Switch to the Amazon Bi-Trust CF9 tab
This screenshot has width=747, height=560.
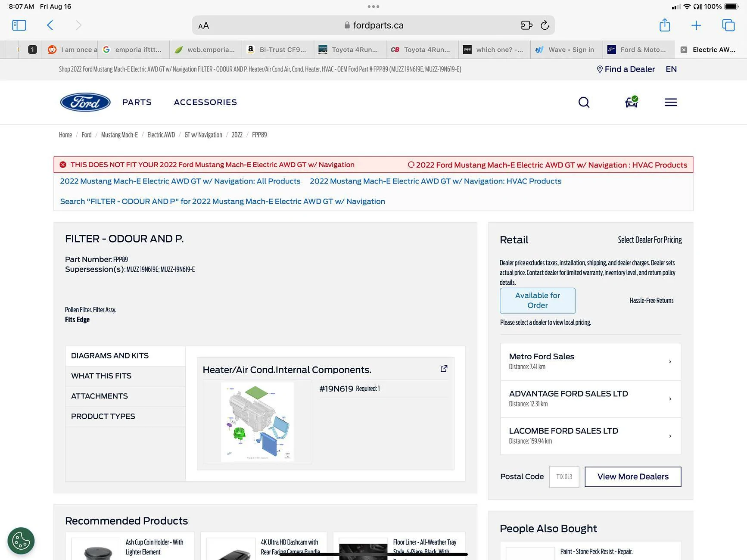[x=278, y=50]
